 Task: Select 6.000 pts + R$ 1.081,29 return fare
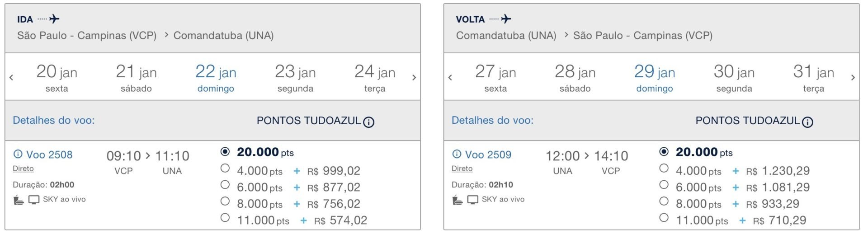(x=664, y=184)
